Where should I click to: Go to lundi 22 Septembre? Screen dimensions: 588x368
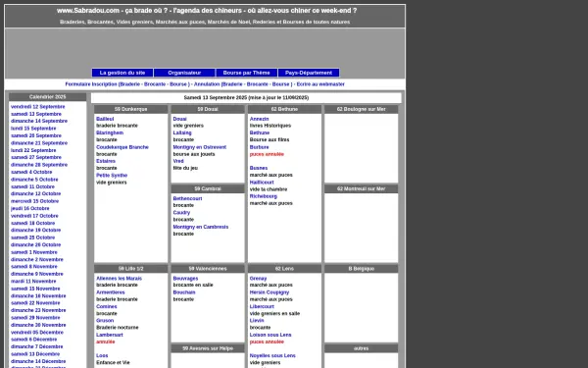click(33, 150)
